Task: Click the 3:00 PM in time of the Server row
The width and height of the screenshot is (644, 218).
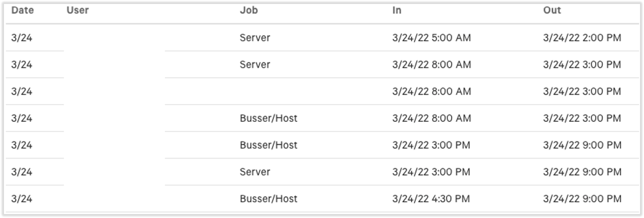Action: click(x=431, y=172)
